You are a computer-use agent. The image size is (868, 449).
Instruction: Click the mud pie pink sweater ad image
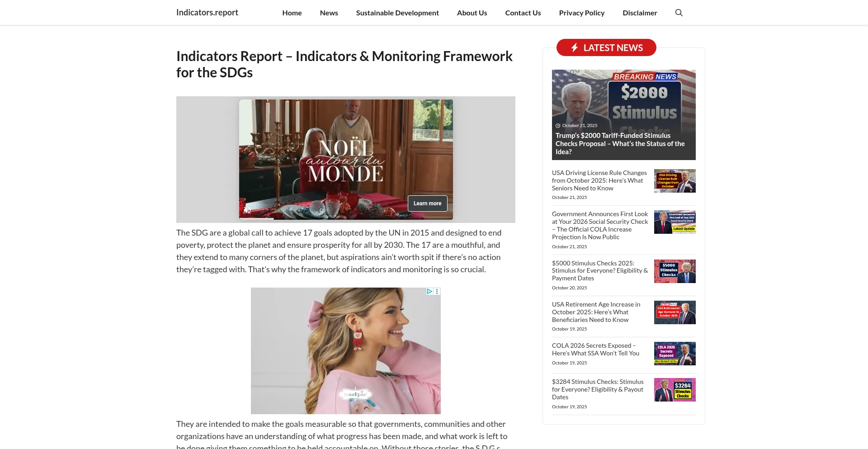click(346, 351)
